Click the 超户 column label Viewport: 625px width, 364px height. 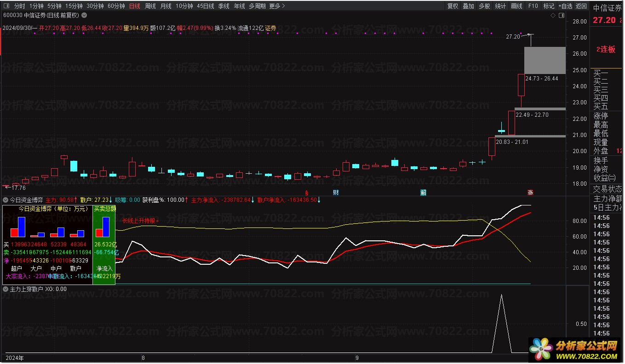pos(17,268)
